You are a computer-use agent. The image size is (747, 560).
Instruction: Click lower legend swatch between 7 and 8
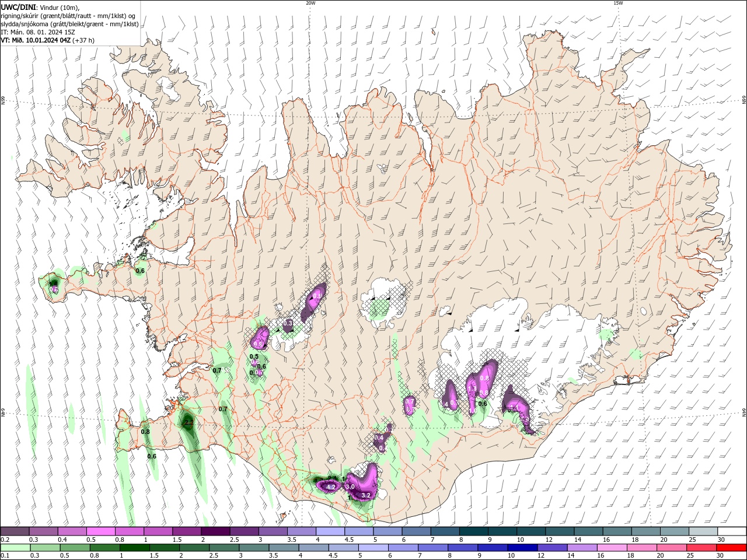432,548
